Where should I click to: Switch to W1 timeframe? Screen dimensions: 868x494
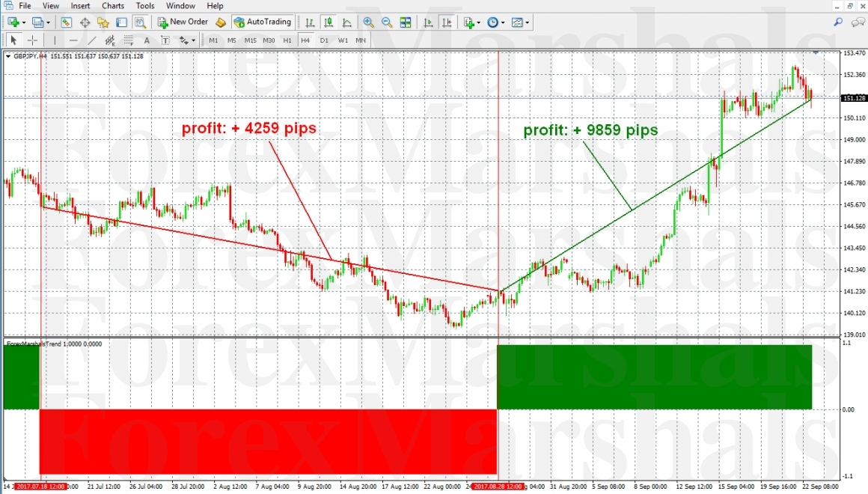(x=343, y=40)
